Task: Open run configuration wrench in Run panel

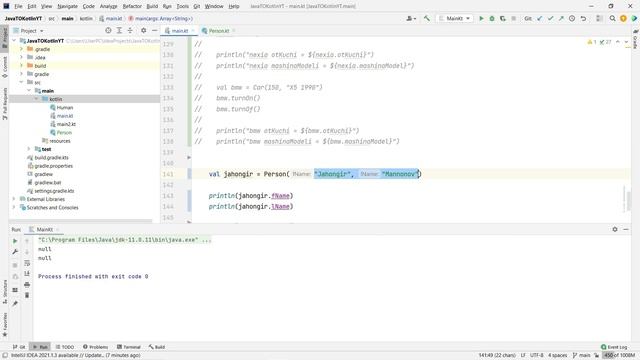Action: [x=15, y=252]
